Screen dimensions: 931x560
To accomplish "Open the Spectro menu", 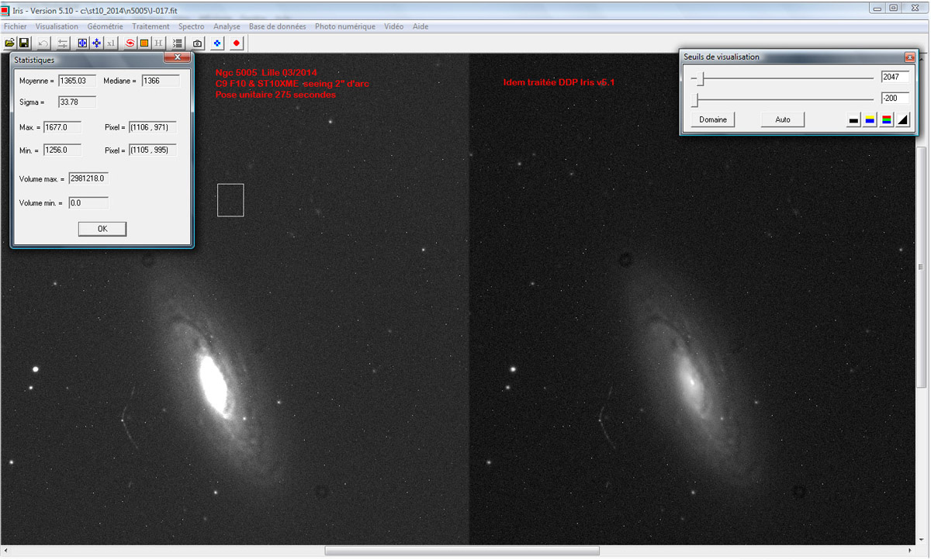I will [192, 26].
